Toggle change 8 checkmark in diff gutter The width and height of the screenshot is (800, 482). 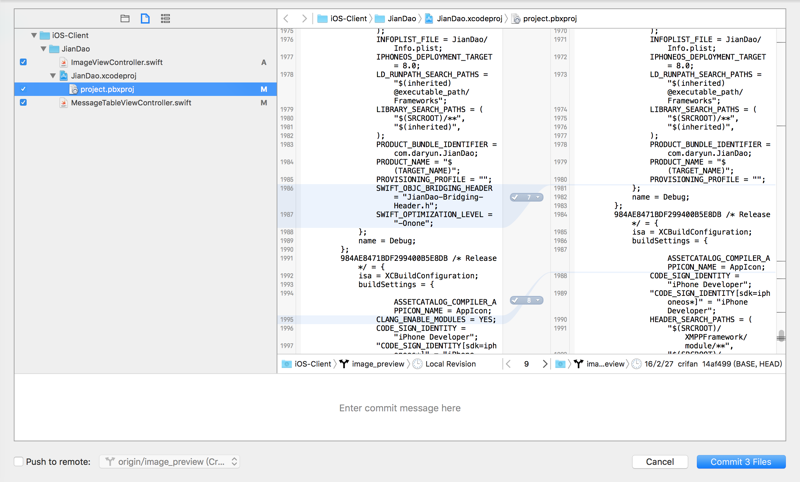[515, 300]
